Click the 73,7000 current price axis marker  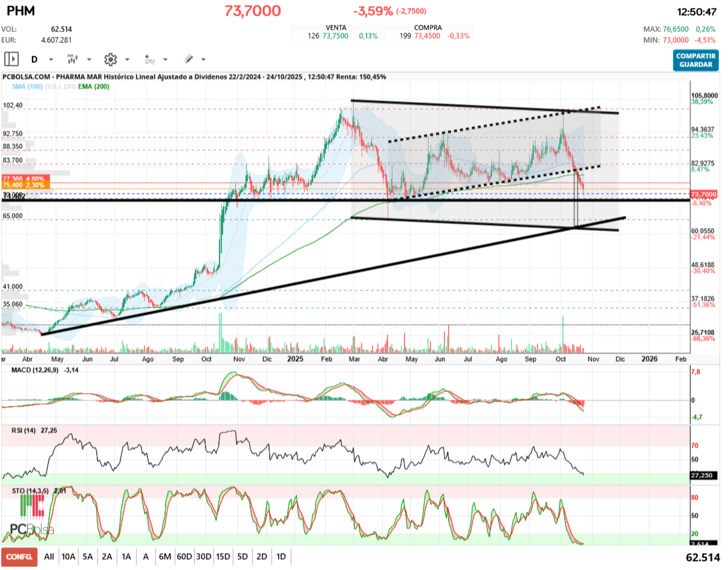pyautogui.click(x=703, y=193)
